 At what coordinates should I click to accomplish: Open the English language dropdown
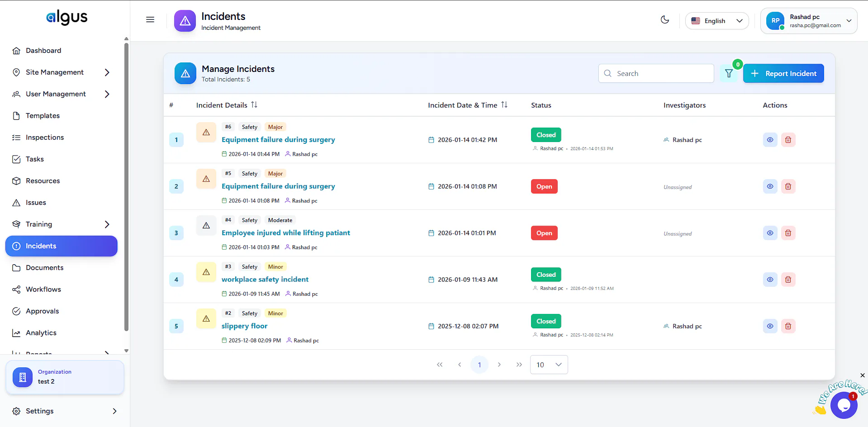[x=717, y=21]
